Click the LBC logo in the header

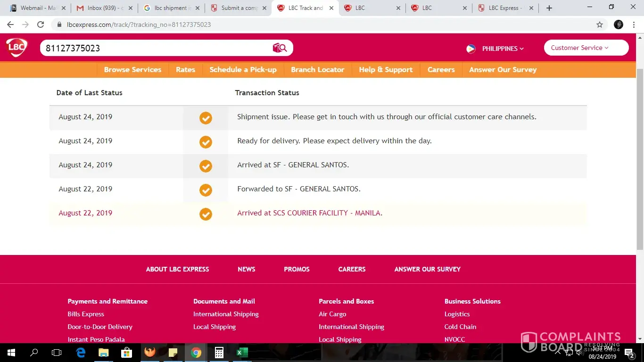17,48
